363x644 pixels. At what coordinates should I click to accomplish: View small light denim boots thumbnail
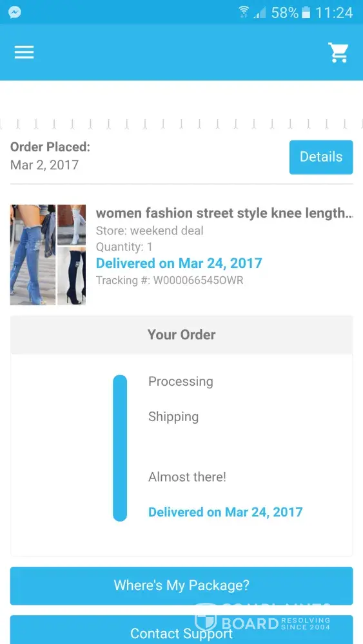(x=72, y=225)
